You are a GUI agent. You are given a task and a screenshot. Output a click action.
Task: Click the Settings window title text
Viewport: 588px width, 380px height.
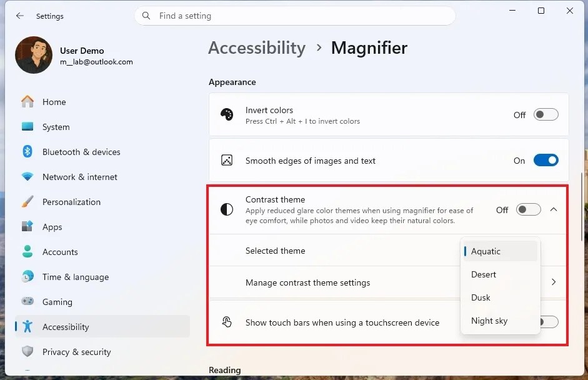(x=50, y=16)
